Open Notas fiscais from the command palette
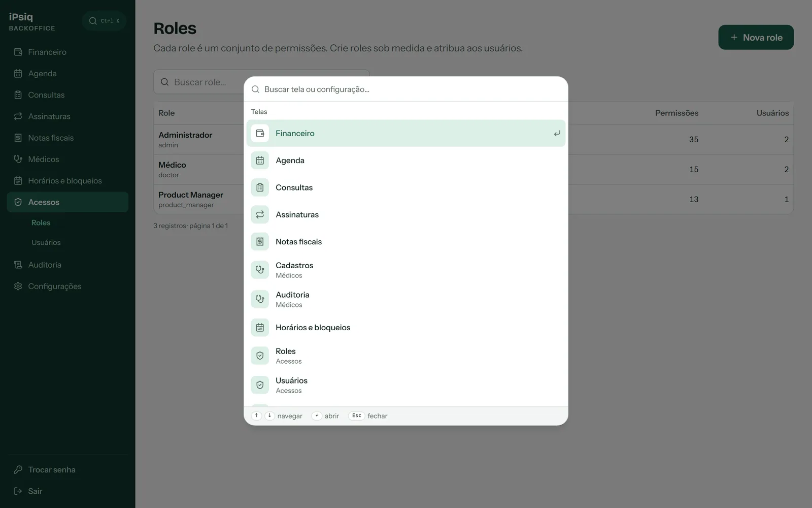This screenshot has width=812, height=508. (x=406, y=242)
